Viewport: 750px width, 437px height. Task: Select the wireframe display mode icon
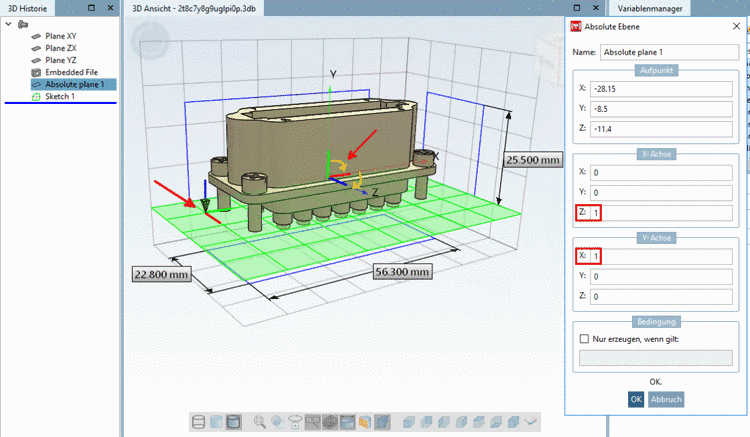coord(197,422)
